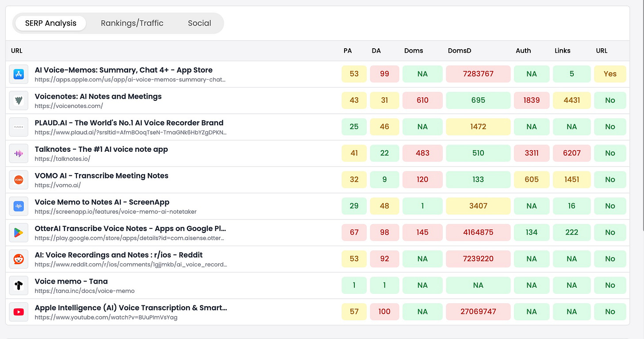Screen dimensions: 644x339
Task: Click the PA column header
Action: coord(348,51)
